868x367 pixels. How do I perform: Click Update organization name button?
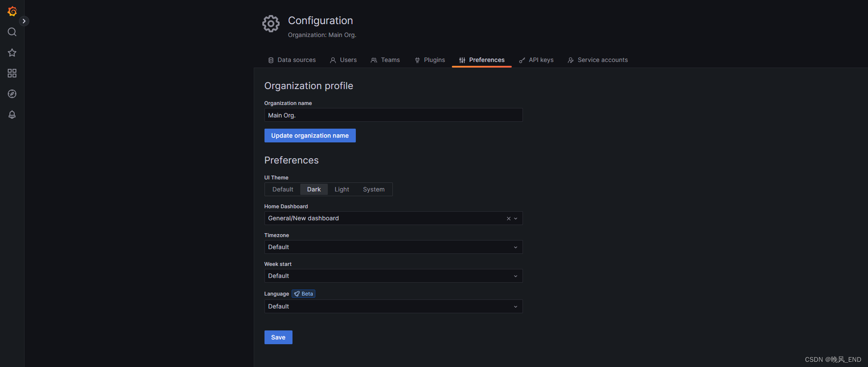(x=310, y=136)
